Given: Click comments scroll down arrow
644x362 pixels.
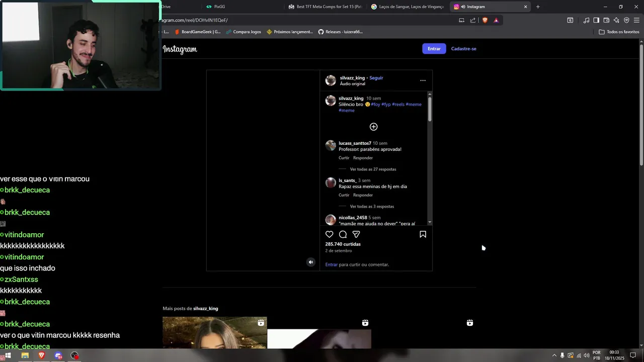Looking at the screenshot, I should point(430,222).
